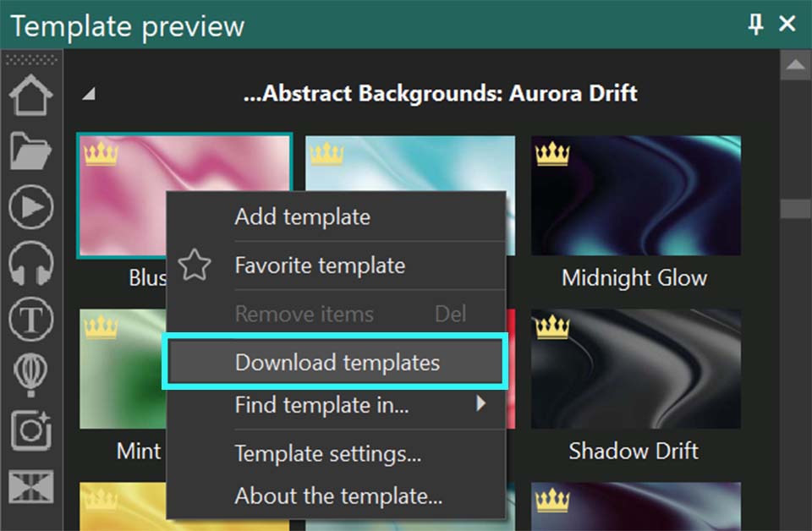Select the Shadow Drift thumbnail
The image size is (812, 531).
636,369
